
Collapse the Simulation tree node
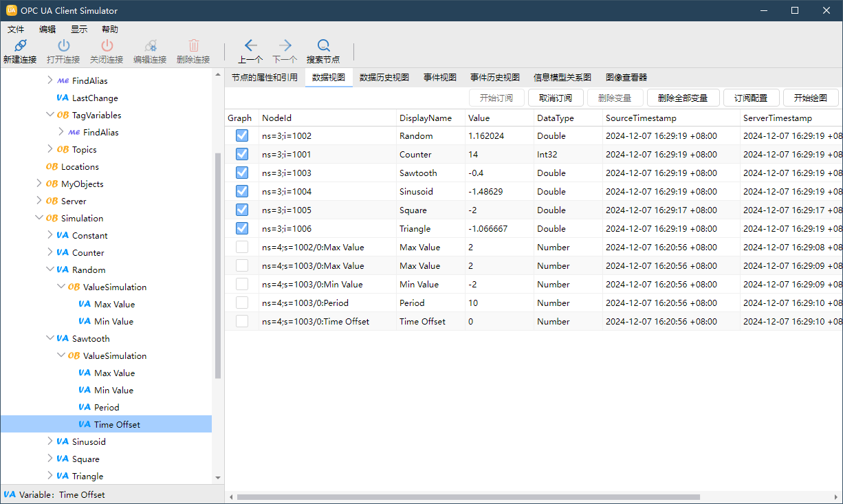(39, 218)
